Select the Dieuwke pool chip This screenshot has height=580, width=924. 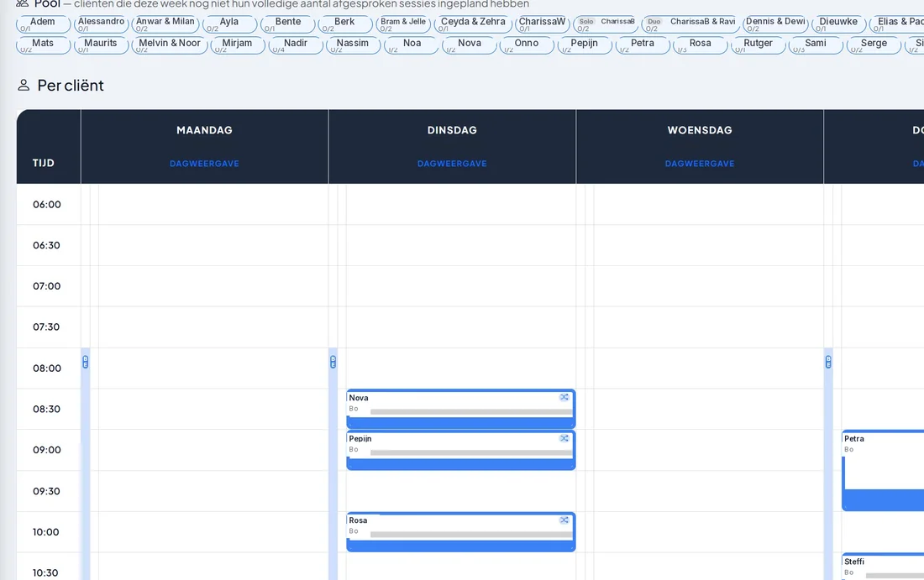point(838,24)
